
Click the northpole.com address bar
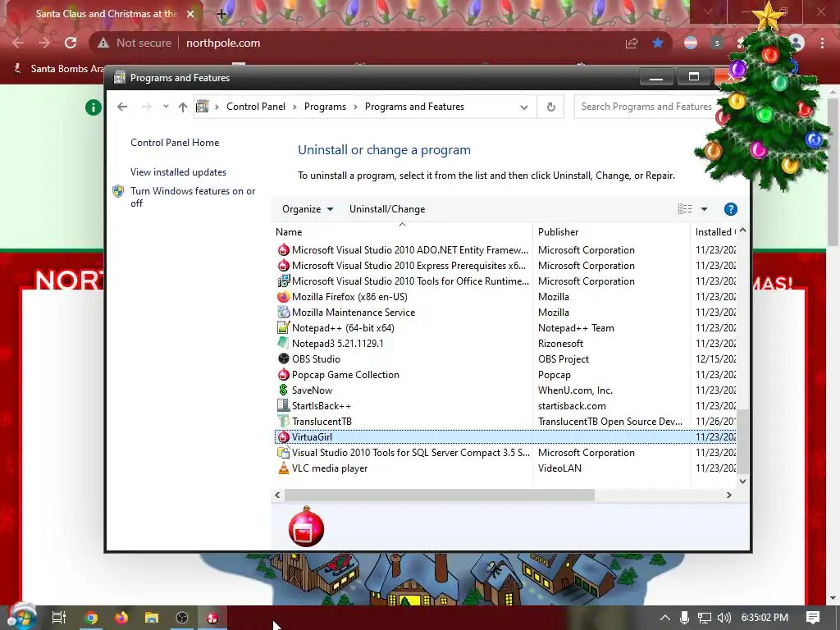[223, 43]
